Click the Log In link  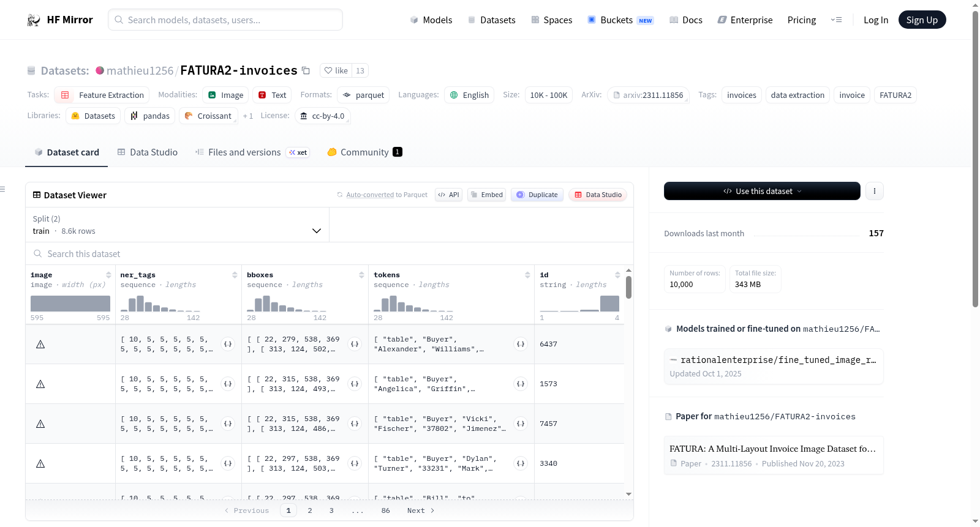[876, 20]
